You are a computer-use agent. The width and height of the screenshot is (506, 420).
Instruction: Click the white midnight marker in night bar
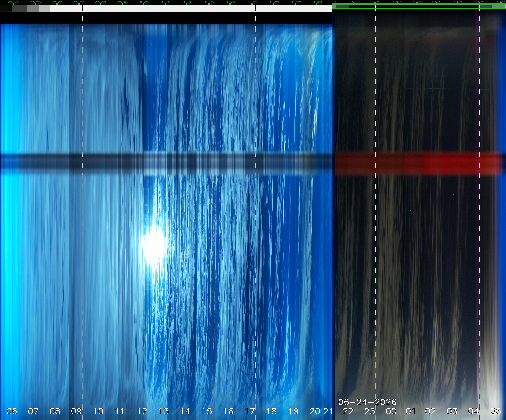tap(414, 6)
